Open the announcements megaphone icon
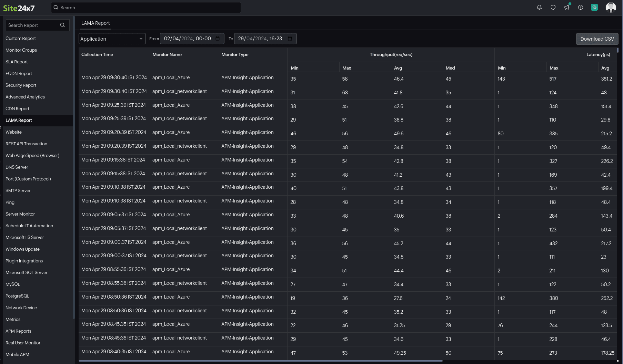 [x=567, y=7]
